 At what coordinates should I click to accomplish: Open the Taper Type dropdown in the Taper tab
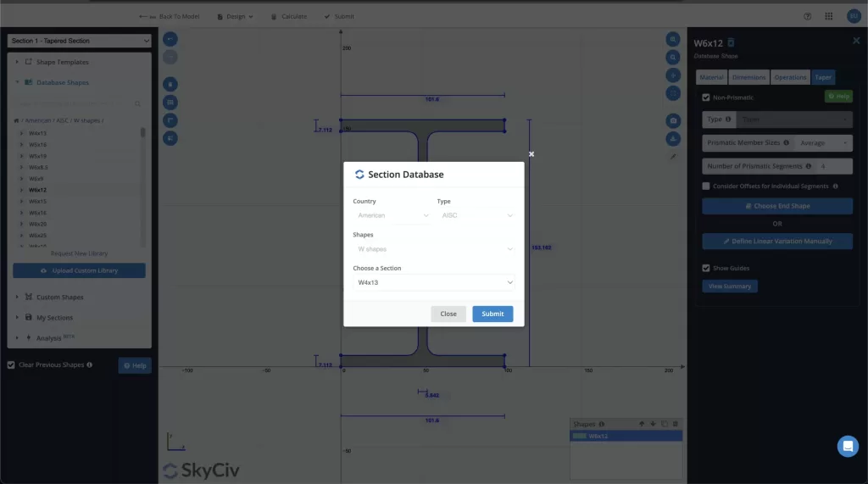[x=794, y=119]
